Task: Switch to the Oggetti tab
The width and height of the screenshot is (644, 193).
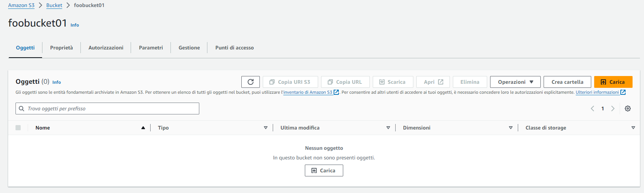Action: coord(25,48)
